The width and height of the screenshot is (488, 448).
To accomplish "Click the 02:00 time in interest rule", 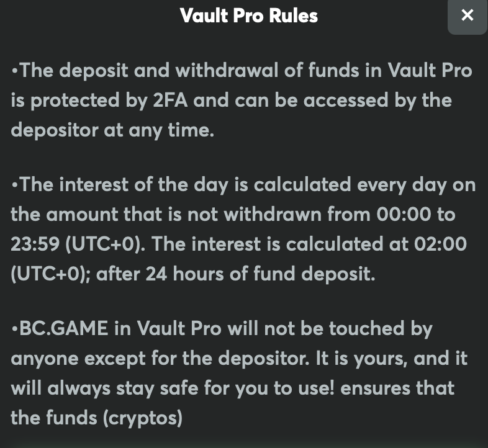I will click(x=440, y=244).
